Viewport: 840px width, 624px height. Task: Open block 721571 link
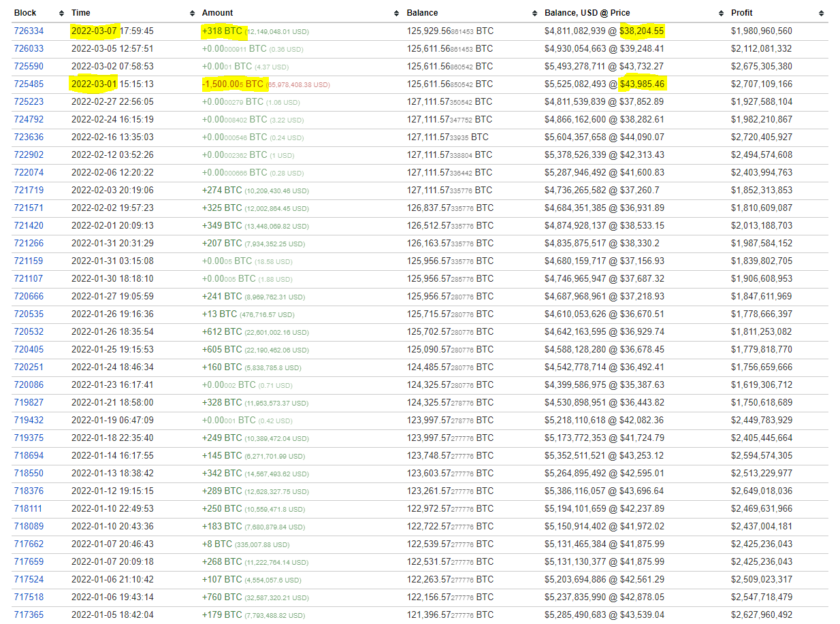(x=29, y=208)
